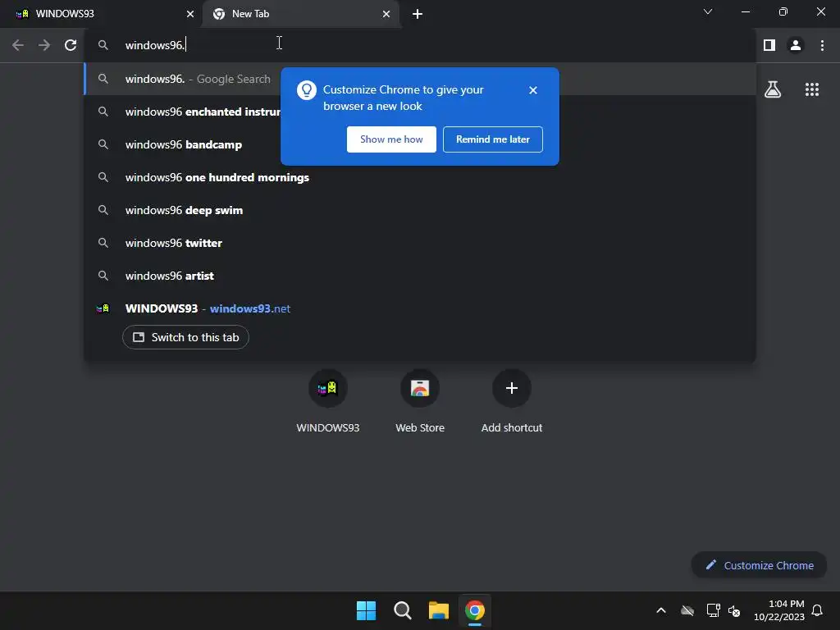840x630 pixels.
Task: Expand the system tray hidden icons
Action: pyautogui.click(x=661, y=610)
